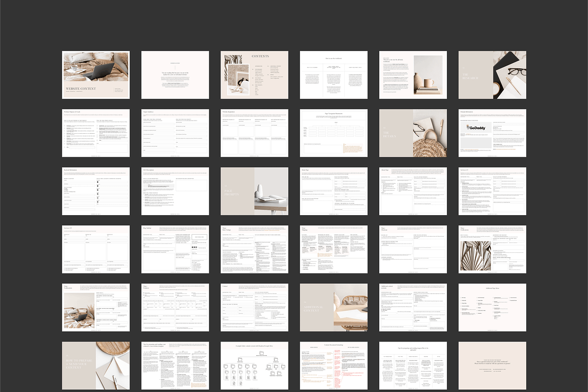The width and height of the screenshot is (588, 392).
Task: Open the Additional Page Ideas page
Action: click(492, 308)
